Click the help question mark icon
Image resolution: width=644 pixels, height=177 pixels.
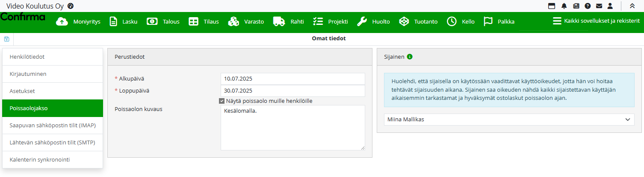588,6
